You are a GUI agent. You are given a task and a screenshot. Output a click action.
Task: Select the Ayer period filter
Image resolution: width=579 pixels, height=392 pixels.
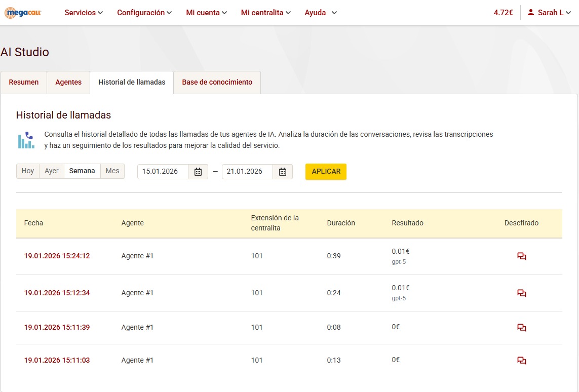52,171
